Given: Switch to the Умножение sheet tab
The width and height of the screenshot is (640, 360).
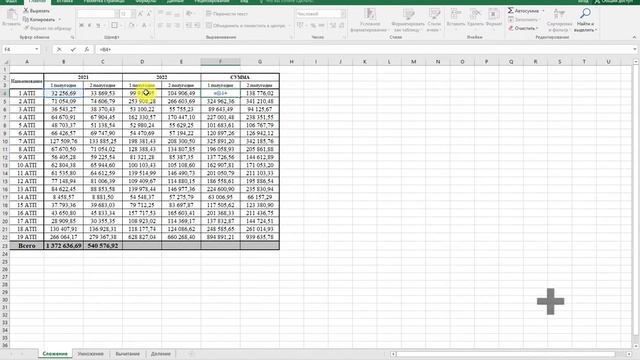Looking at the screenshot, I should (x=91, y=354).
